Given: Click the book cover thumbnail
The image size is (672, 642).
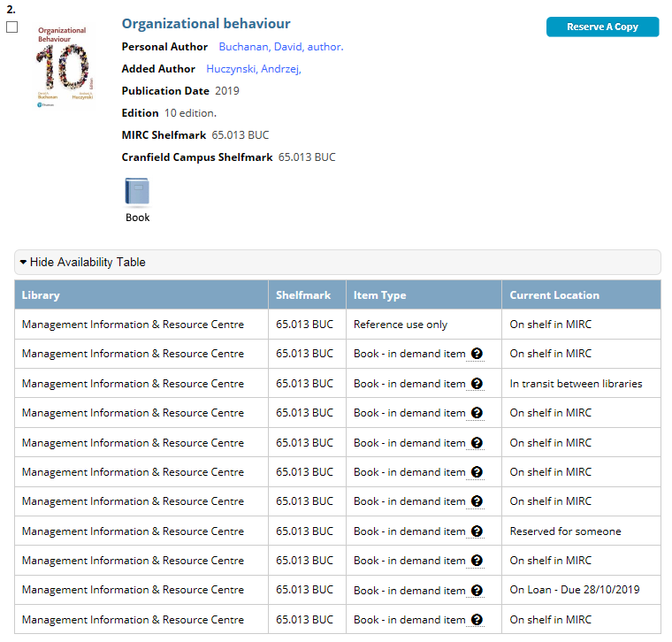Looking at the screenshot, I should [64, 67].
